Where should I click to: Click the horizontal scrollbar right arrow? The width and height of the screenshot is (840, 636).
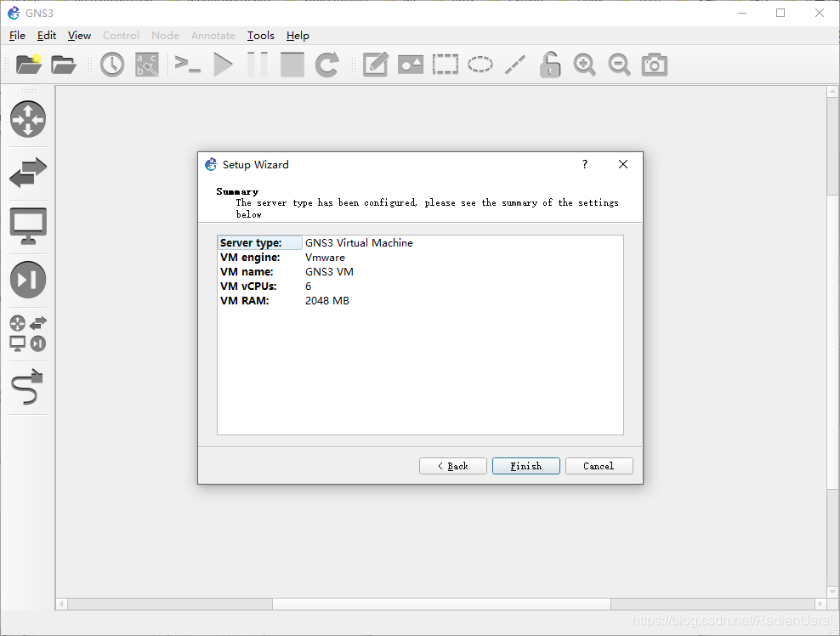tap(820, 604)
